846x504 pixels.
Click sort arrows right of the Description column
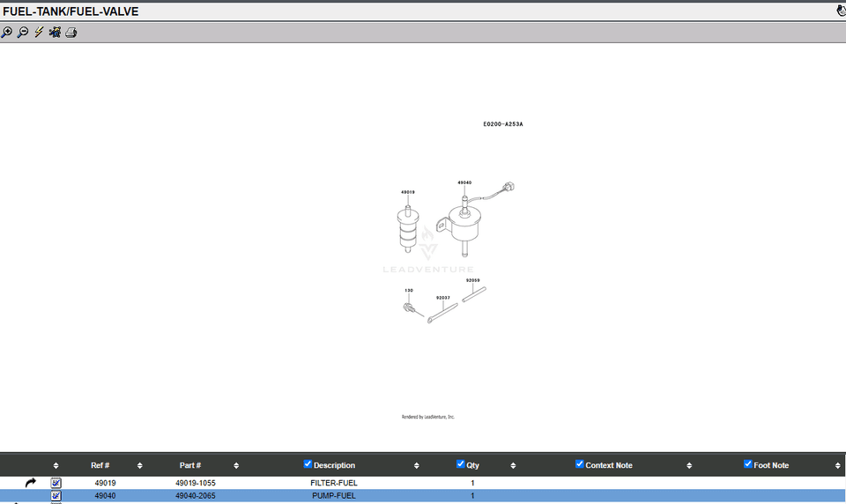pyautogui.click(x=417, y=465)
